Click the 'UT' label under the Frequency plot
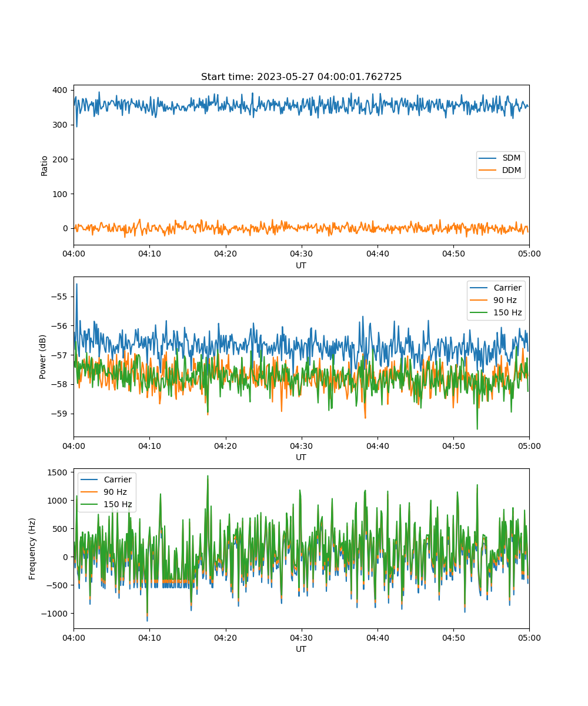 coord(301,649)
